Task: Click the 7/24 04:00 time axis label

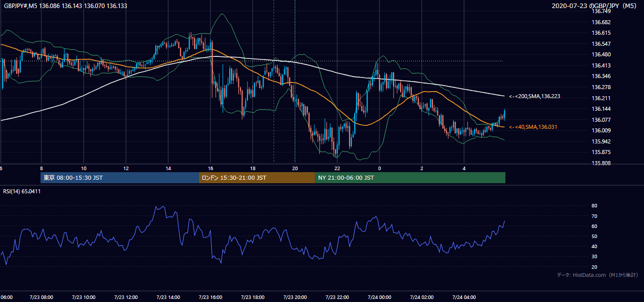Action: pyautogui.click(x=464, y=297)
